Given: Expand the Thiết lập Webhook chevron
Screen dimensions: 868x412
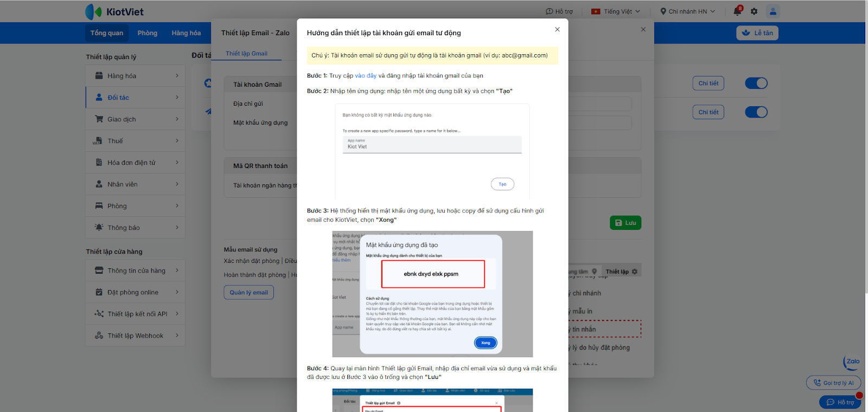Looking at the screenshot, I should pos(177,336).
